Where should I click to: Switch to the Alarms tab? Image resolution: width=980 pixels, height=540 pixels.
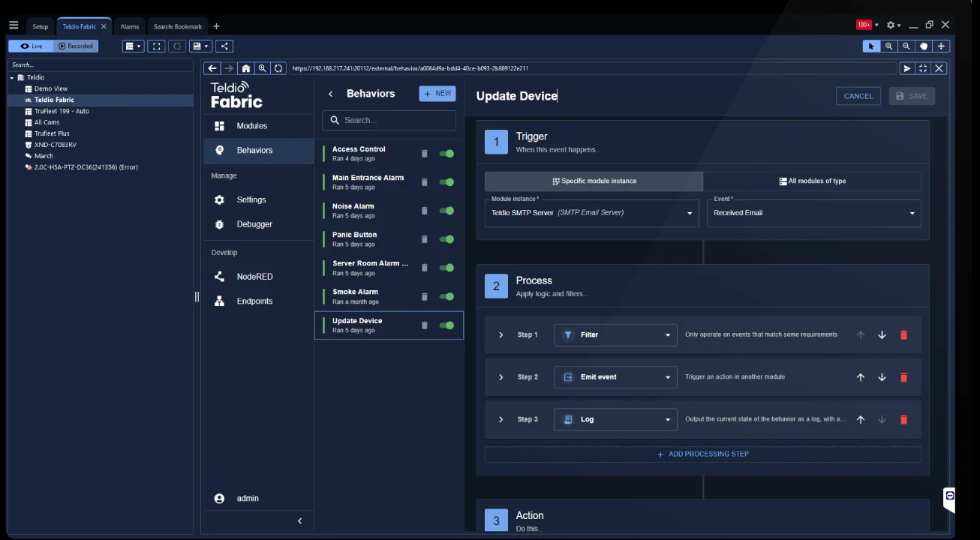coord(130,26)
